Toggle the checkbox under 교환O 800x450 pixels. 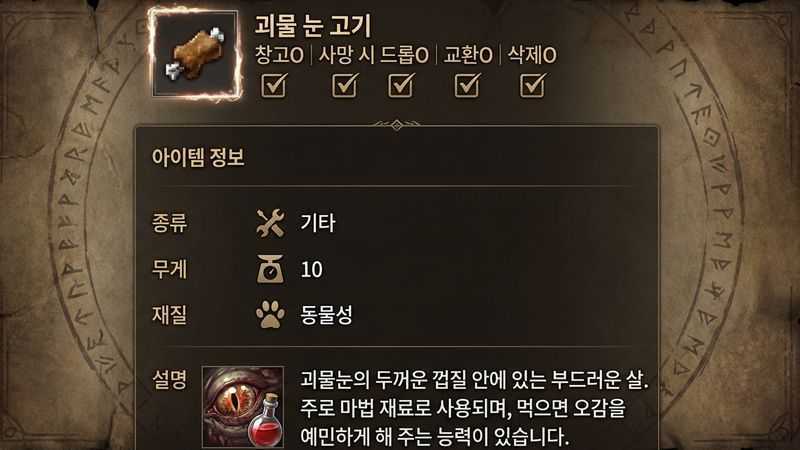[467, 85]
